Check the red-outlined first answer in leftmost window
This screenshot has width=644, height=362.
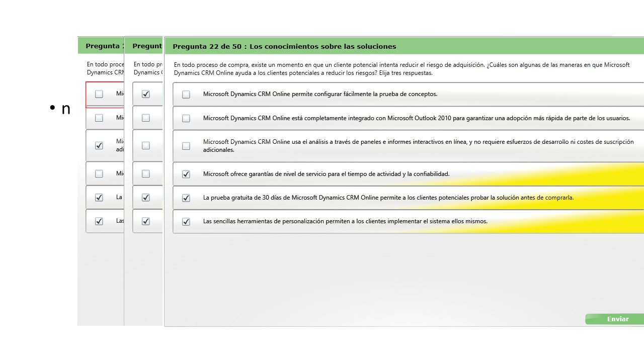[x=99, y=94]
